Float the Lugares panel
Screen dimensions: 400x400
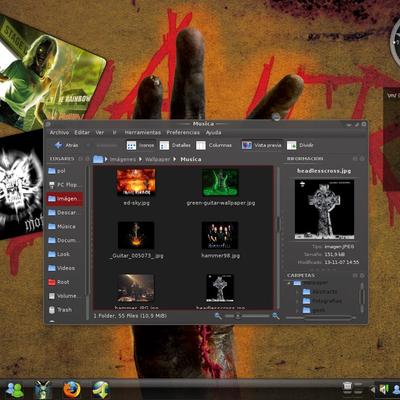(81, 159)
